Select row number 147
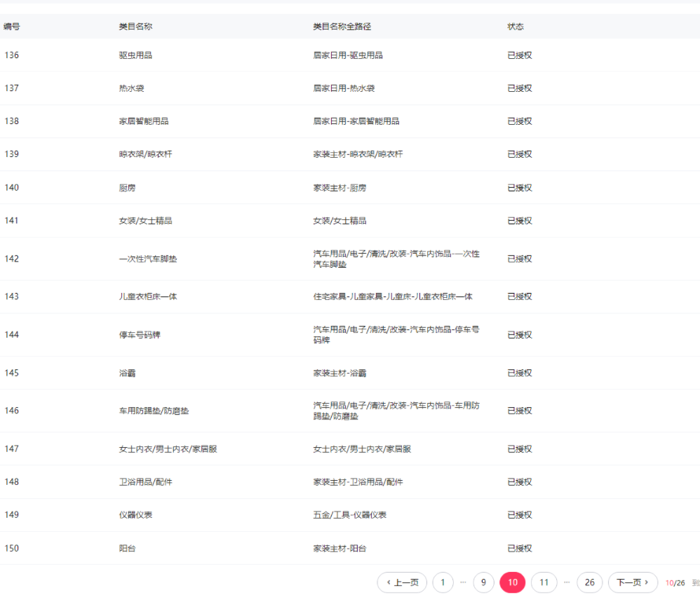Viewport: 700px width, 595px height. pyautogui.click(x=12, y=449)
